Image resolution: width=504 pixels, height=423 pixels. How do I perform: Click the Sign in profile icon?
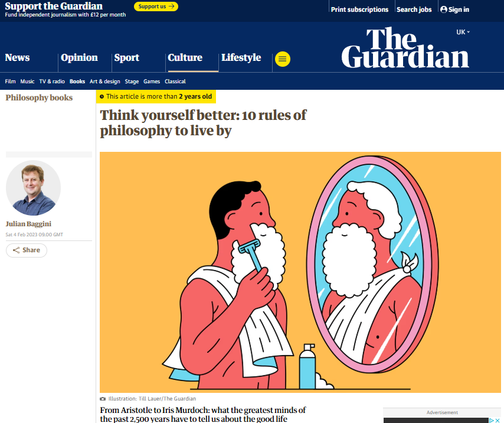coord(444,9)
